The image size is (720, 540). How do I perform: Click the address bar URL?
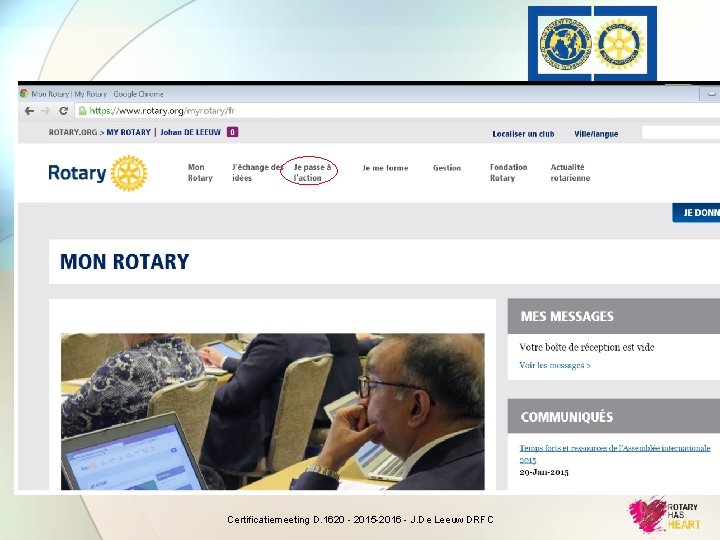tap(162, 111)
